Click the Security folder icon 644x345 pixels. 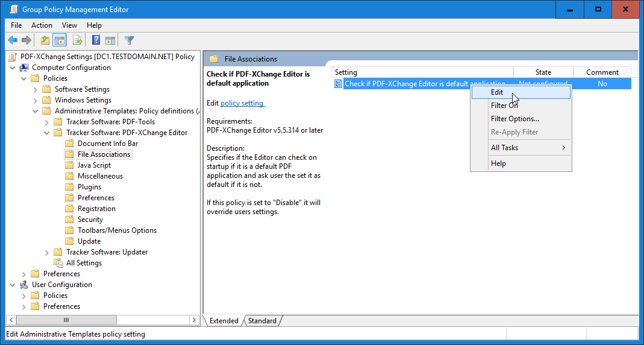[x=69, y=219]
